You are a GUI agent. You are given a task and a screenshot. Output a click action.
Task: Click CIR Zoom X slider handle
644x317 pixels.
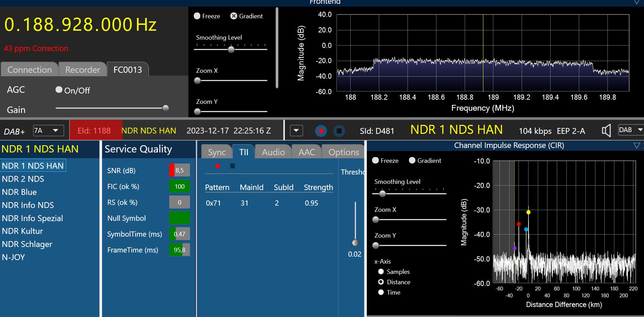[376, 219]
